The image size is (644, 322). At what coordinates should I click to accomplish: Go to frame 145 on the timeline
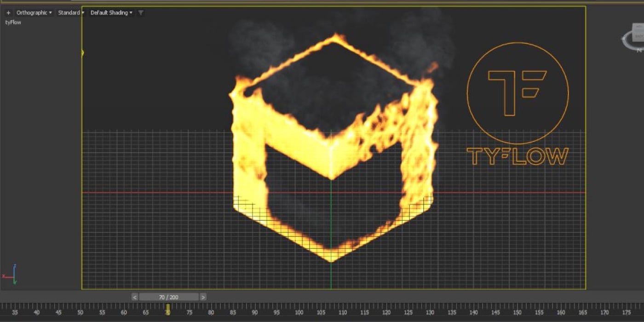(495, 313)
